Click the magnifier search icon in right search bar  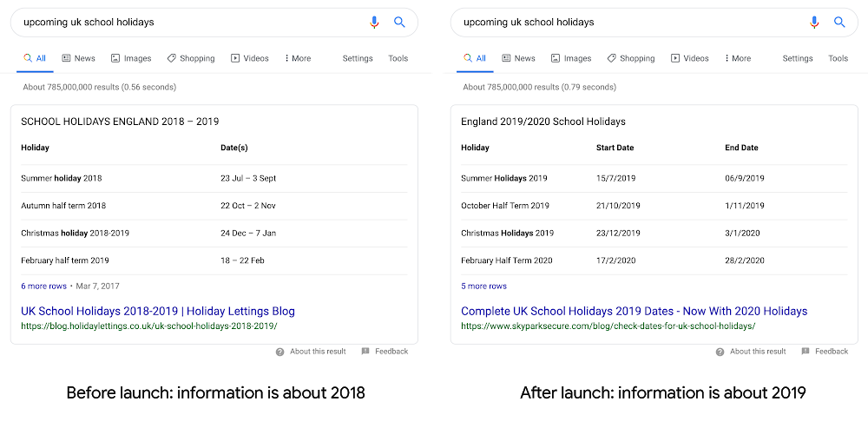[839, 23]
